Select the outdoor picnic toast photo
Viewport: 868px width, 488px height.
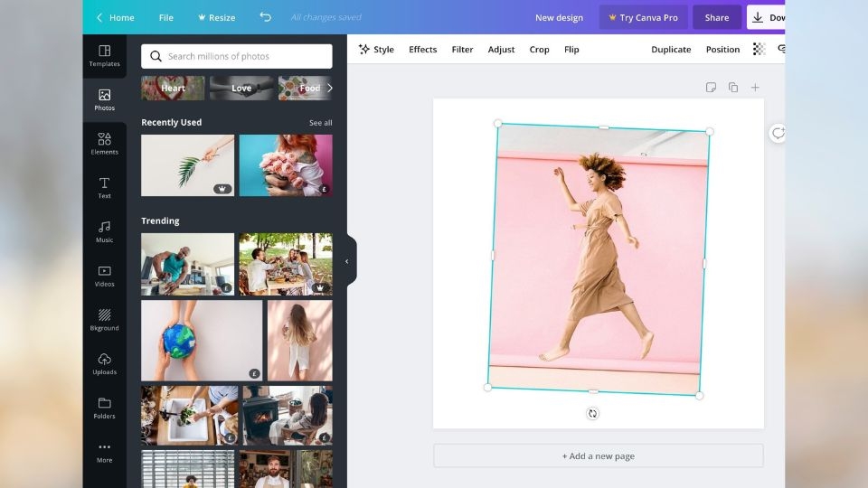286,264
